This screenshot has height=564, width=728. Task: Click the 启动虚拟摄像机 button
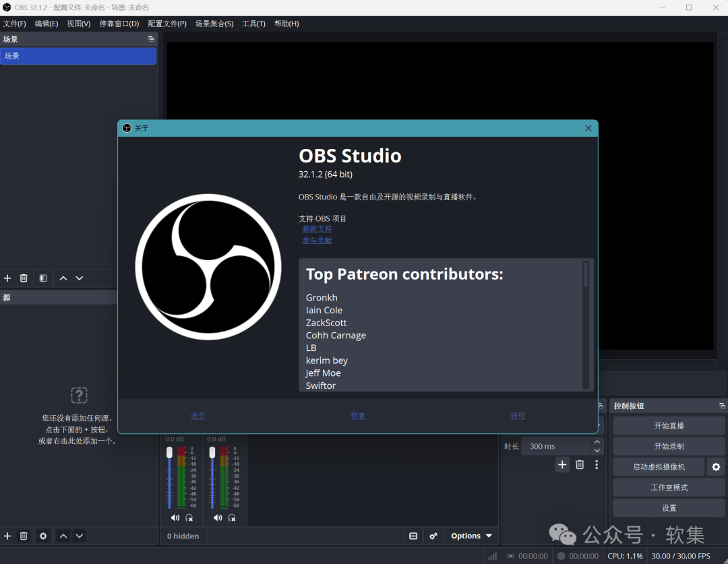click(x=659, y=467)
